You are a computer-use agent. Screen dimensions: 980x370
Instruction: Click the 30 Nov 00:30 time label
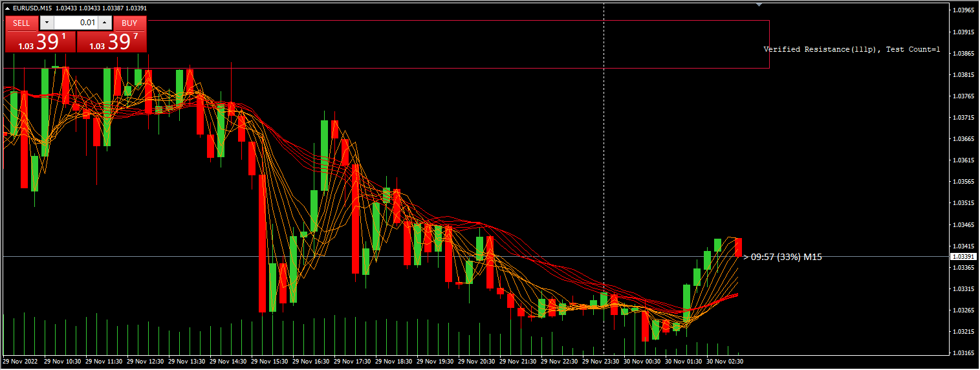[x=642, y=362]
